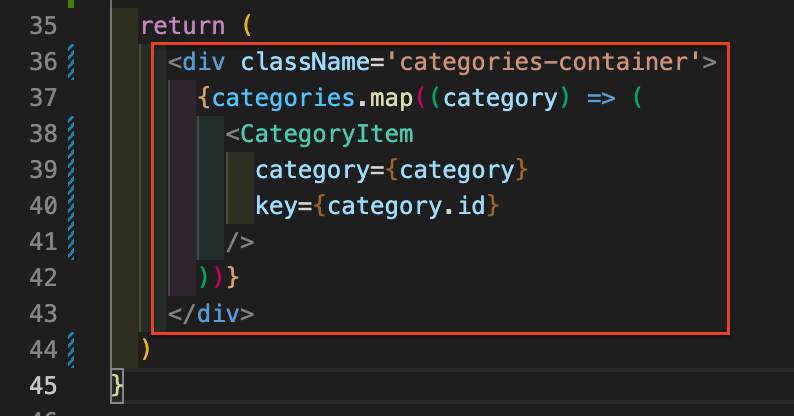Click the 'id' property on line 40
This screenshot has width=794, height=416.
pyautogui.click(x=471, y=206)
